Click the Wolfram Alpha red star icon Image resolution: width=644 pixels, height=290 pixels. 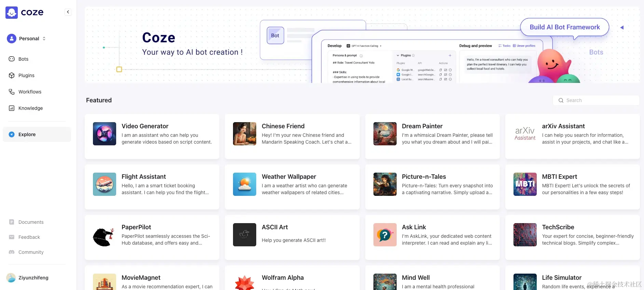pyautogui.click(x=245, y=282)
